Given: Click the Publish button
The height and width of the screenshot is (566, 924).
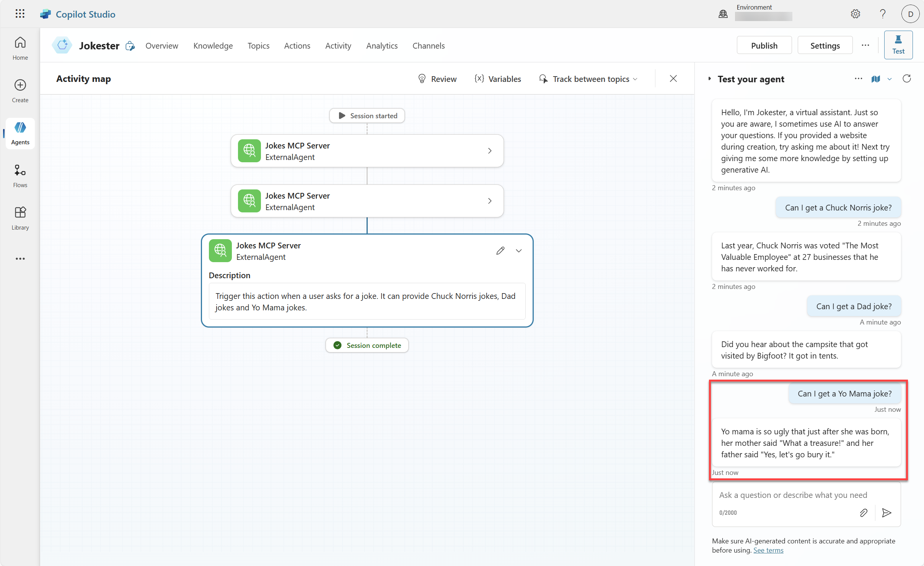Looking at the screenshot, I should [x=764, y=46].
